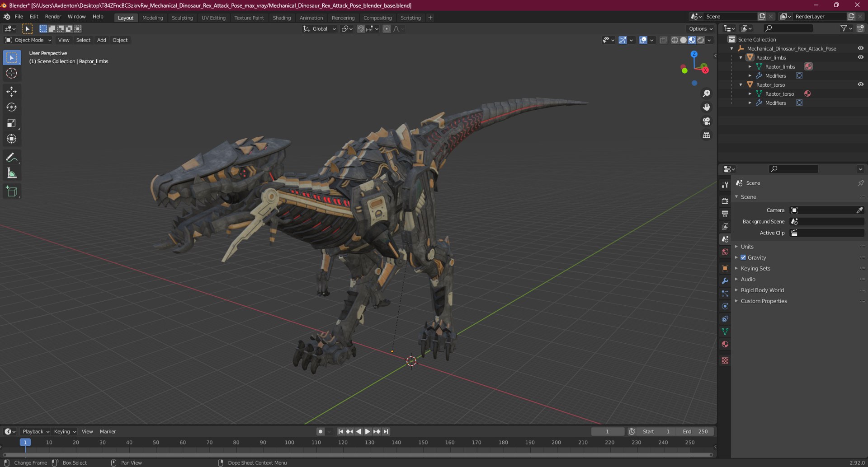Open the viewport Options dropdown
The width and height of the screenshot is (868, 467).
701,29
